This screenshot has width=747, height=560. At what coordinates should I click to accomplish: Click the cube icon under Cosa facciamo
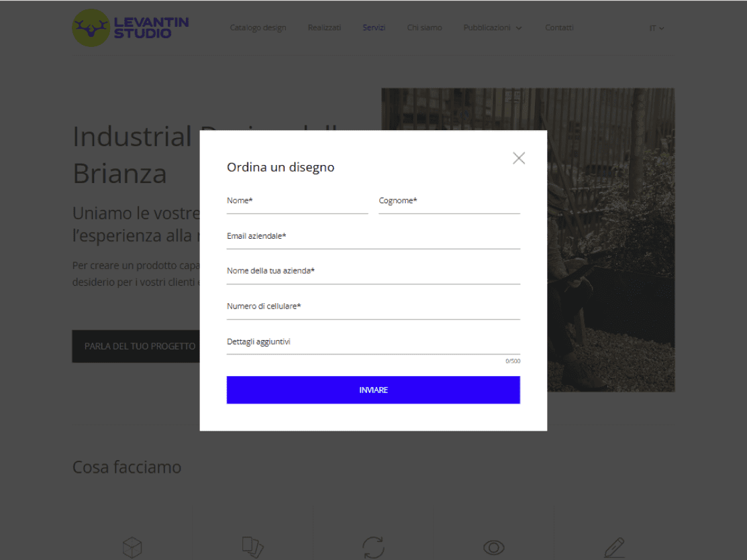point(132,547)
